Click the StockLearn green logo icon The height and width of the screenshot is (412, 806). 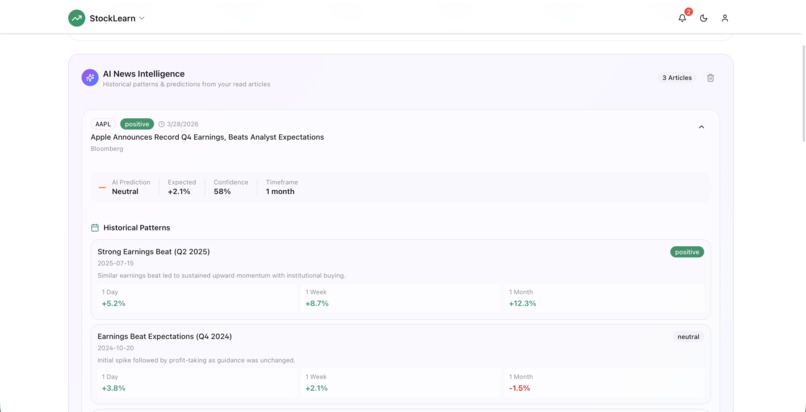tap(77, 18)
